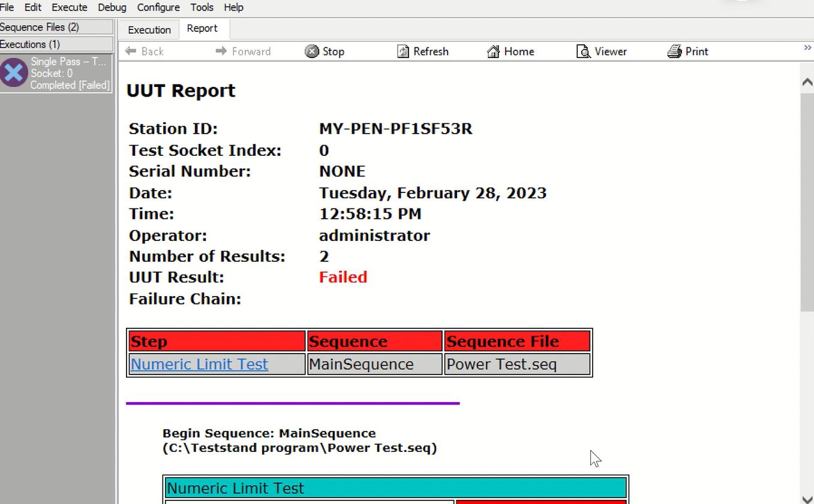
Task: Switch to the Execution tab
Action: click(x=149, y=29)
